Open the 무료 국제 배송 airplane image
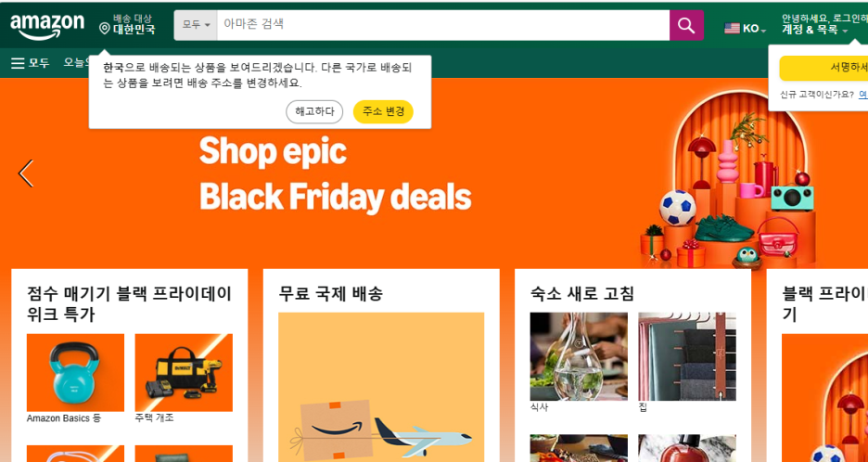This screenshot has width=868, height=462. tap(381, 387)
